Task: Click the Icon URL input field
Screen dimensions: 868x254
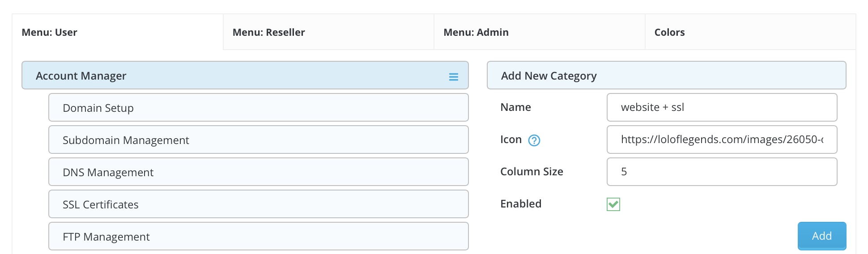Action: [x=722, y=140]
